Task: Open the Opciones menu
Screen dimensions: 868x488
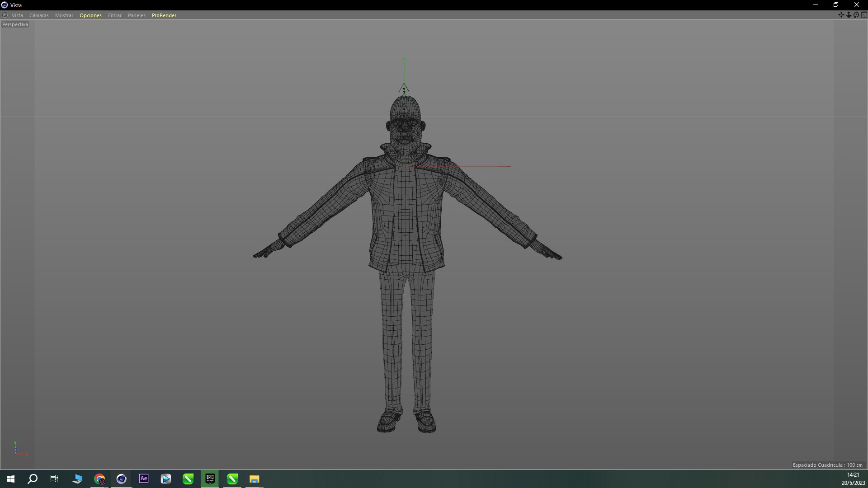Action: coord(90,15)
